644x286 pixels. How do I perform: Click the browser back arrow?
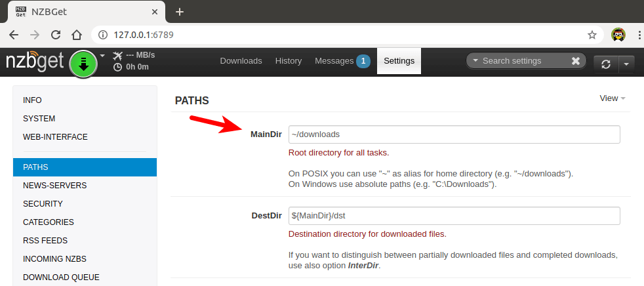(x=14, y=35)
